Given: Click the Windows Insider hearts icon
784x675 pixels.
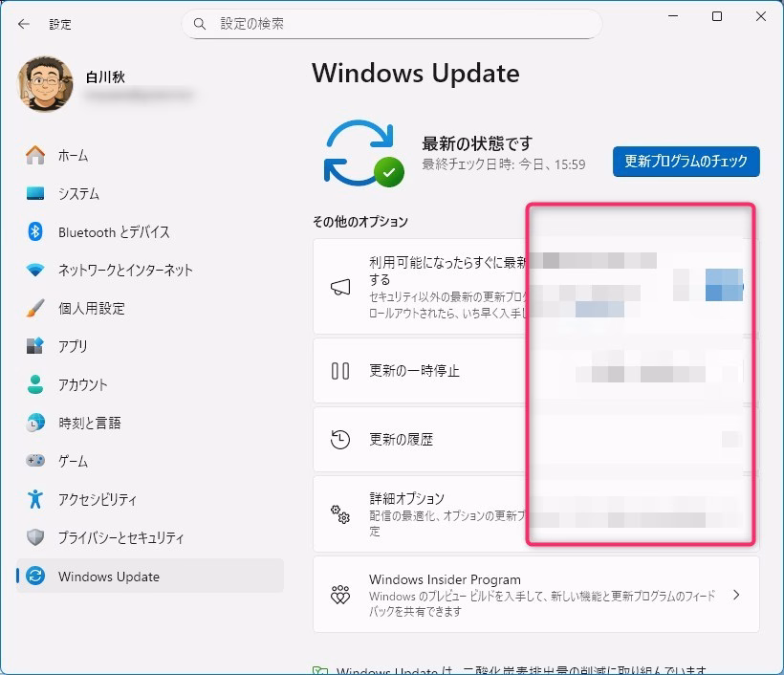Looking at the screenshot, I should pyautogui.click(x=340, y=595).
